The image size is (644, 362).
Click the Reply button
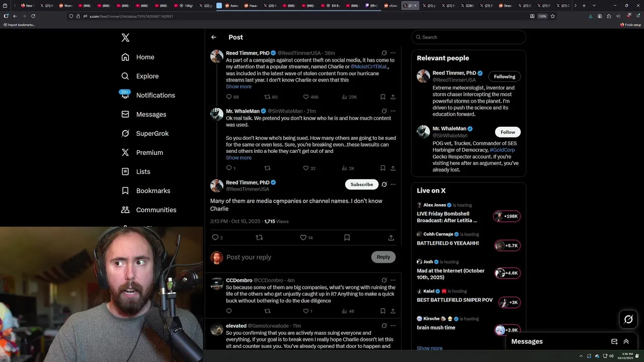tap(383, 257)
